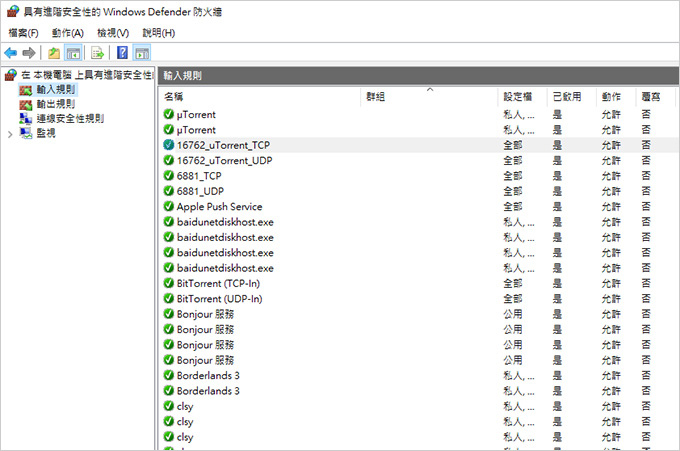This screenshot has width=680, height=451.
Task: Click the Export list toolbar icon
Action: click(x=97, y=53)
